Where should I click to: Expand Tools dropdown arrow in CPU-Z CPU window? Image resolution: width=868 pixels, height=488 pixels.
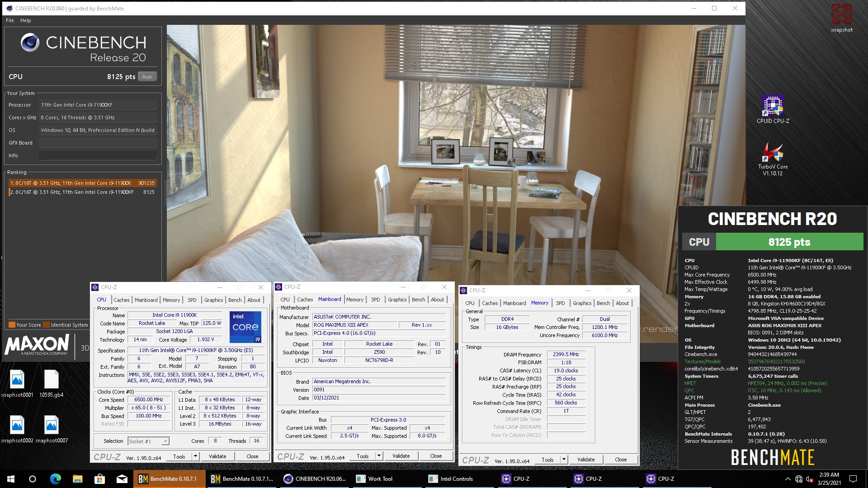click(196, 456)
